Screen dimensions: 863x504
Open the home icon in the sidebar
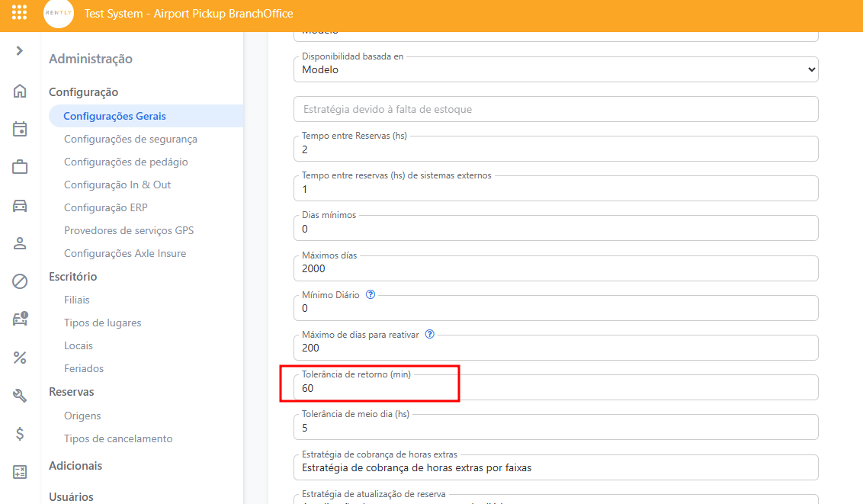[x=20, y=91]
